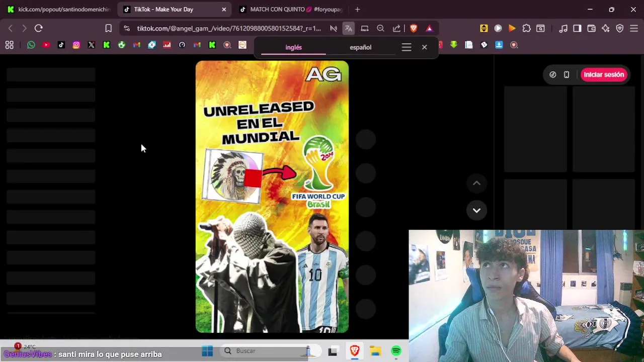Click the Iniciar sesión button
Viewport: 644px width, 362px height.
604,74
